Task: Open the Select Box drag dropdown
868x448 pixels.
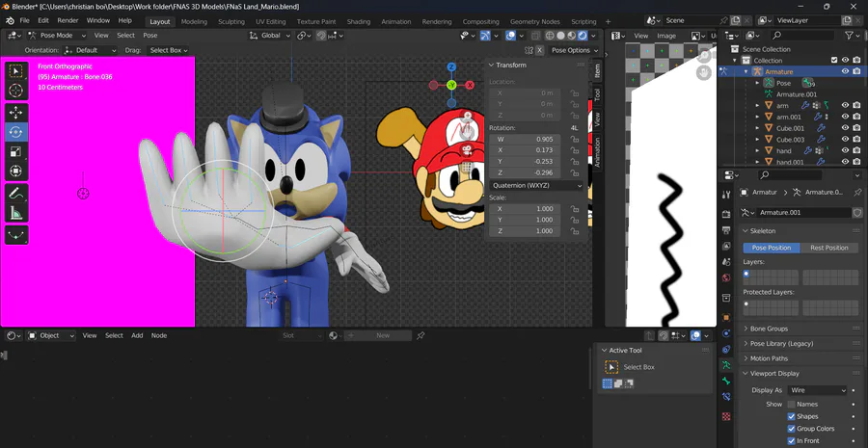Action: [168, 50]
